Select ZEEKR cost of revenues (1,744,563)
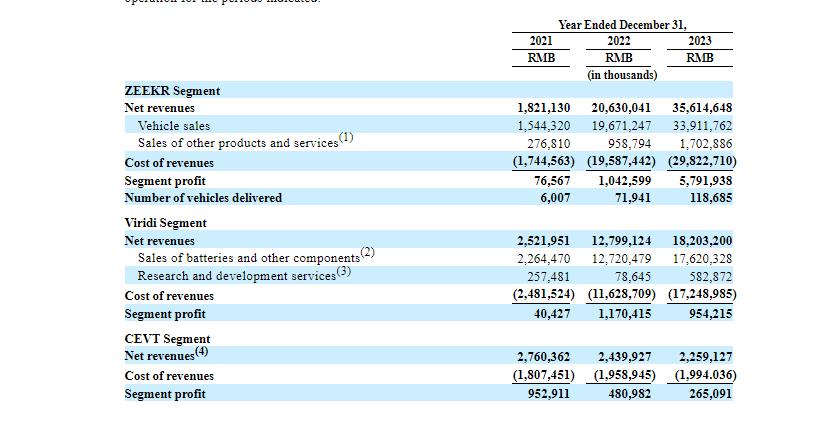This screenshot has width=839, height=424. coord(543,161)
